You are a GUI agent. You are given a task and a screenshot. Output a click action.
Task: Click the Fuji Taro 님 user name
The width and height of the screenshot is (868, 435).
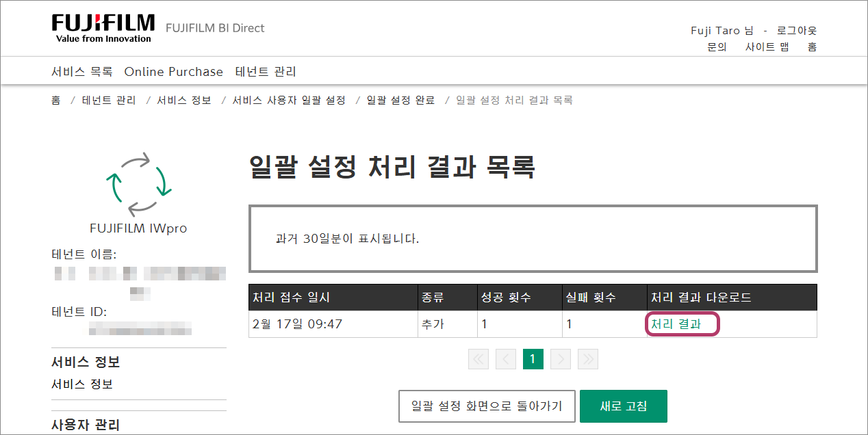(x=722, y=31)
